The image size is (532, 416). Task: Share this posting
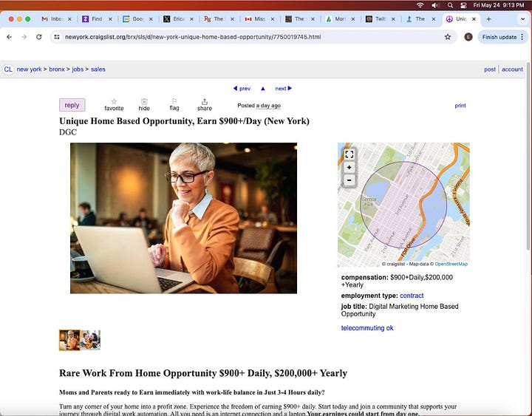point(205,105)
